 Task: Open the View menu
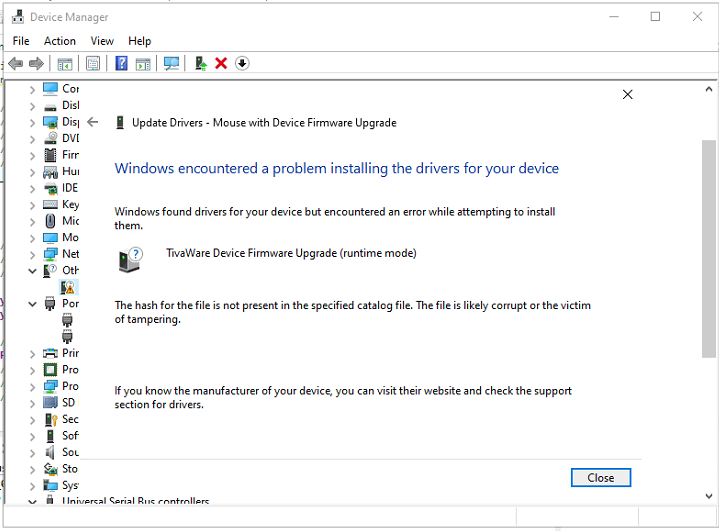coord(102,41)
